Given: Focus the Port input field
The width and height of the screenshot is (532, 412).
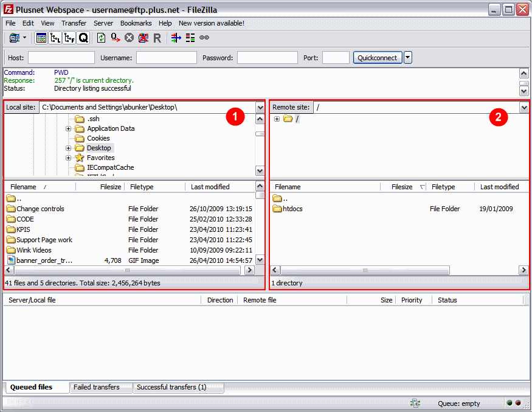Looking at the screenshot, I should click(x=336, y=58).
